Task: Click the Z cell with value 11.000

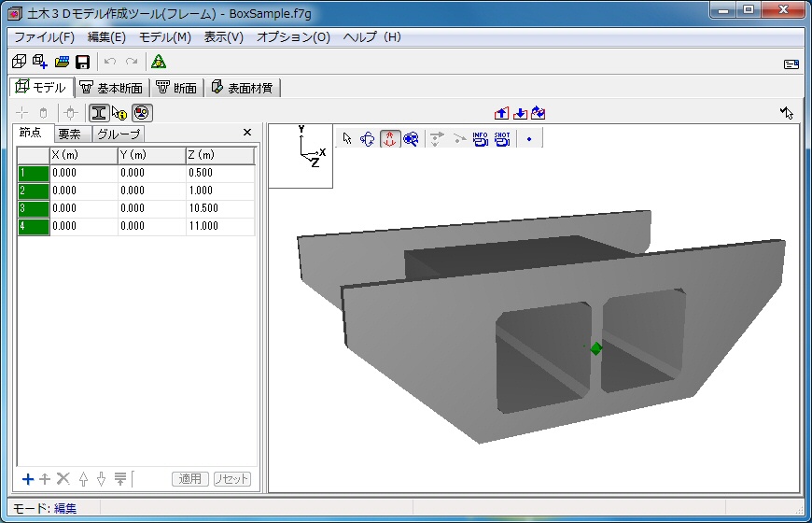Action: pos(220,226)
